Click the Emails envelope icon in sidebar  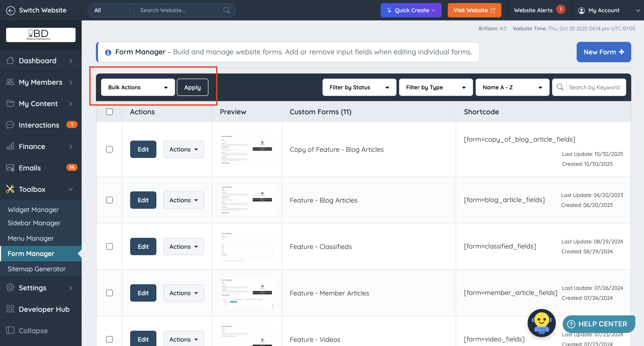tap(10, 168)
